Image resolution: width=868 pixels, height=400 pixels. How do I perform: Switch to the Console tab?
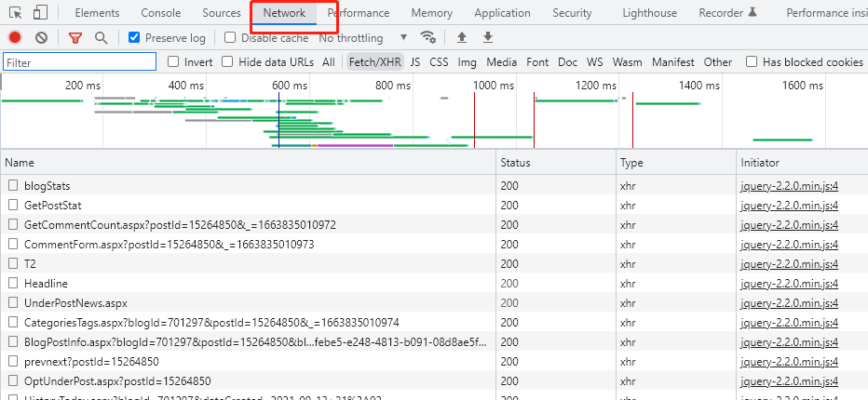click(x=160, y=13)
